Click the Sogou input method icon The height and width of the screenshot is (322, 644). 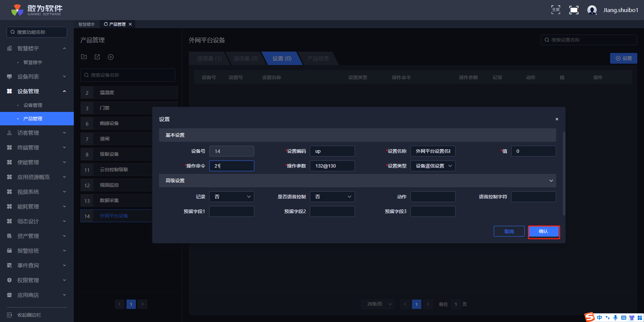(x=589, y=317)
